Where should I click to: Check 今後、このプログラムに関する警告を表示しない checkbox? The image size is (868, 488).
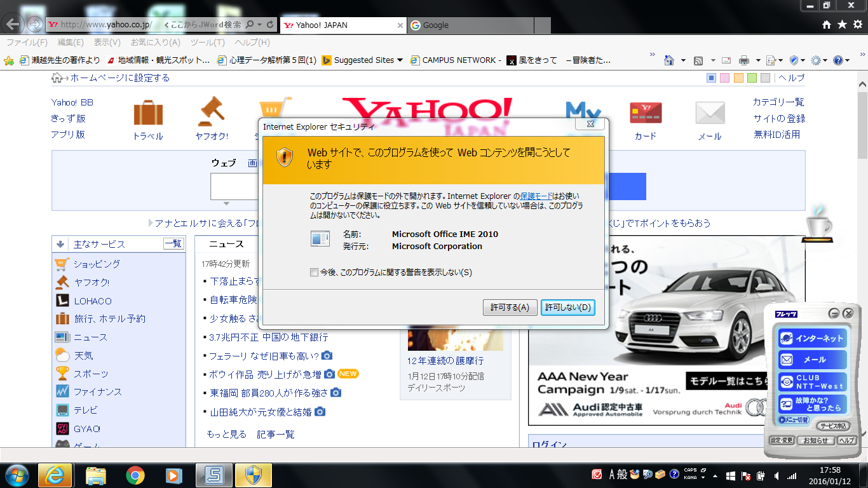314,273
